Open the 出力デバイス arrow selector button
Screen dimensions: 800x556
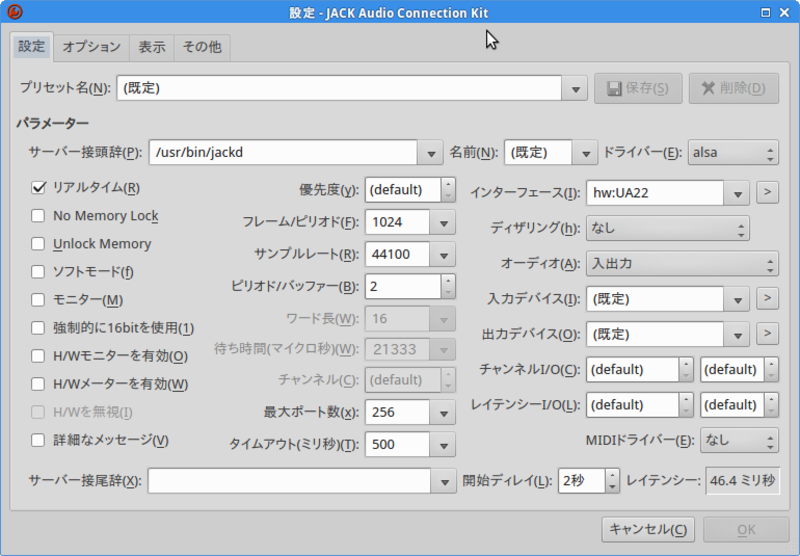pos(767,334)
